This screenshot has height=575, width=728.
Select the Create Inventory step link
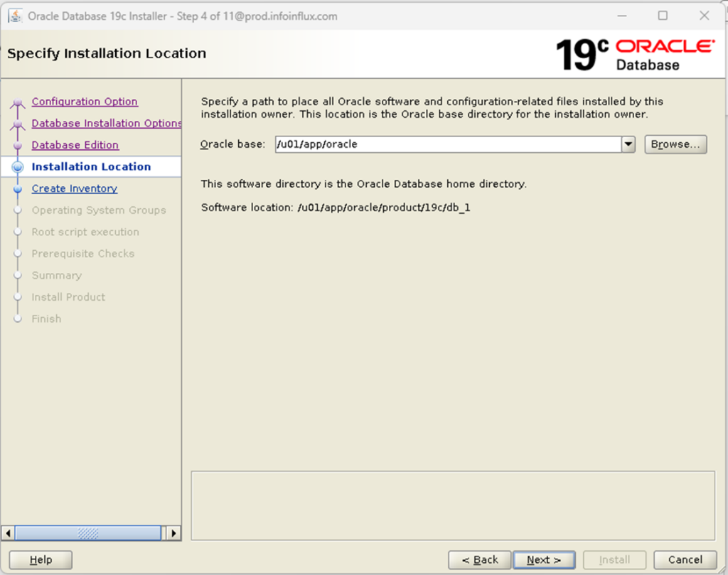(74, 188)
